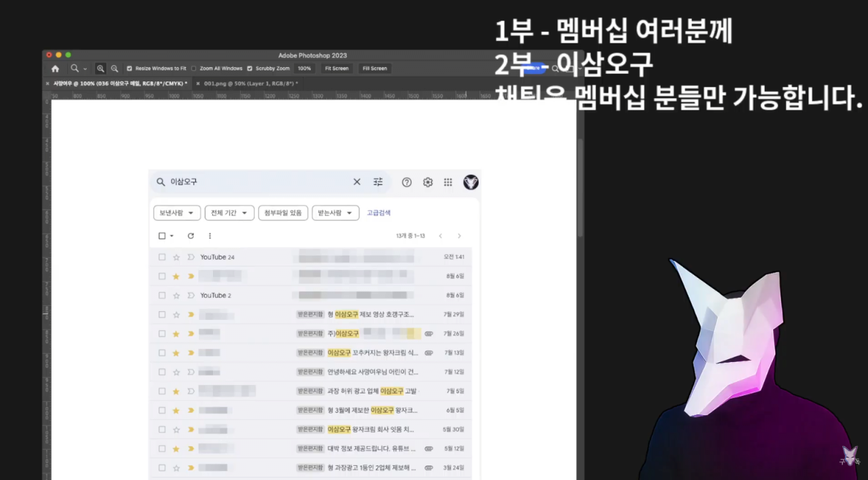
Task: Close the 사망여우 document tab
Action: [x=47, y=83]
